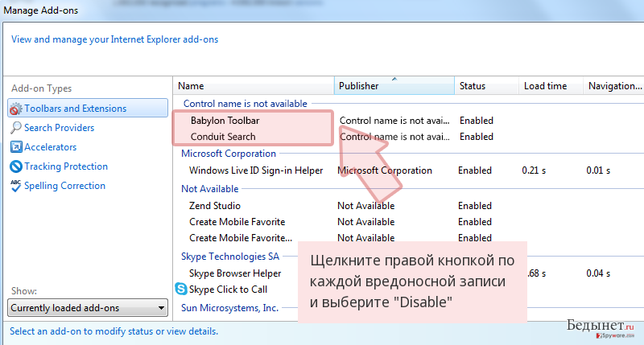Image resolution: width=644 pixels, height=345 pixels.
Task: Click the 0.04 s navigation time value
Action: pyautogui.click(x=598, y=273)
